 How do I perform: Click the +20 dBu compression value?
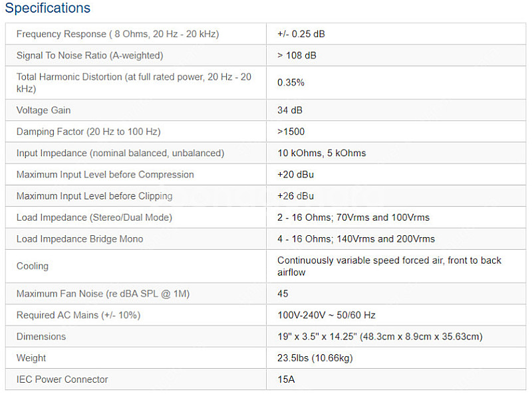click(x=295, y=175)
